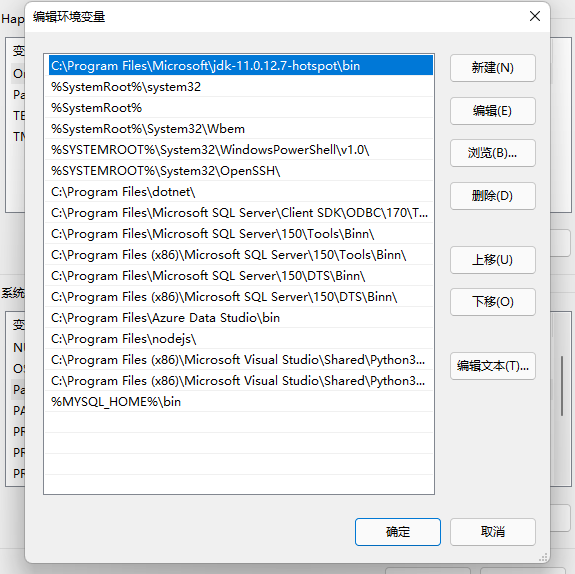Select Program Files (x86) 150\DTS\Binn\ entry
The width and height of the screenshot is (575, 574).
[x=239, y=297]
